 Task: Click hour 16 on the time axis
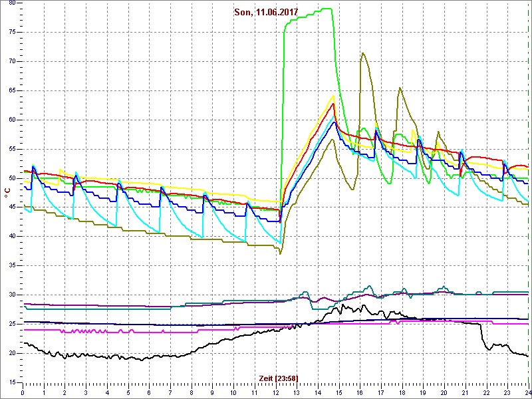tap(360, 393)
